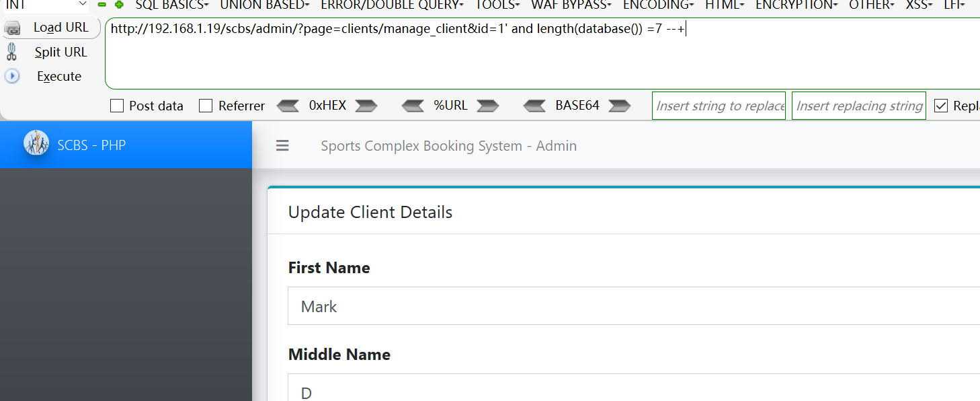Click the left arrow before %URL
The width and height of the screenshot is (980, 401).
tap(413, 106)
